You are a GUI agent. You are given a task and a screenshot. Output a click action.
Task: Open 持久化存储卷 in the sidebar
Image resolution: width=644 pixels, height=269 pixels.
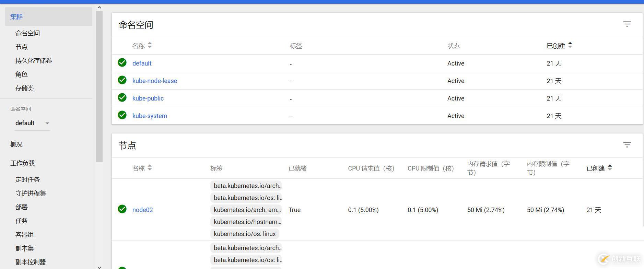(x=34, y=61)
